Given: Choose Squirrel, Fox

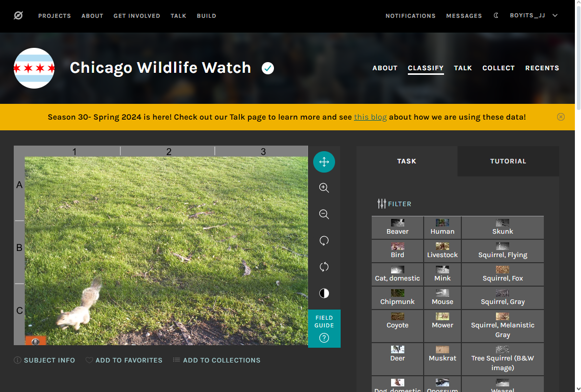Looking at the screenshot, I should 503,274.
